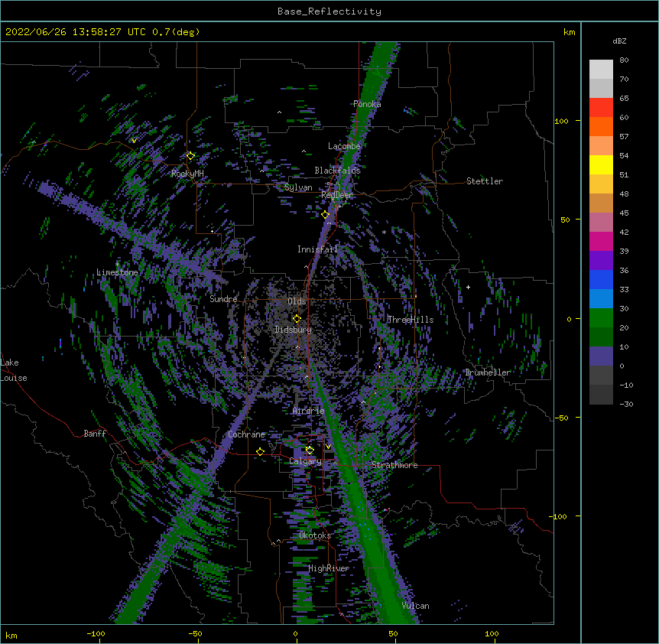Select the white asterisk marker east of Innisfail
The height and width of the screenshot is (644, 659).
[x=384, y=232]
